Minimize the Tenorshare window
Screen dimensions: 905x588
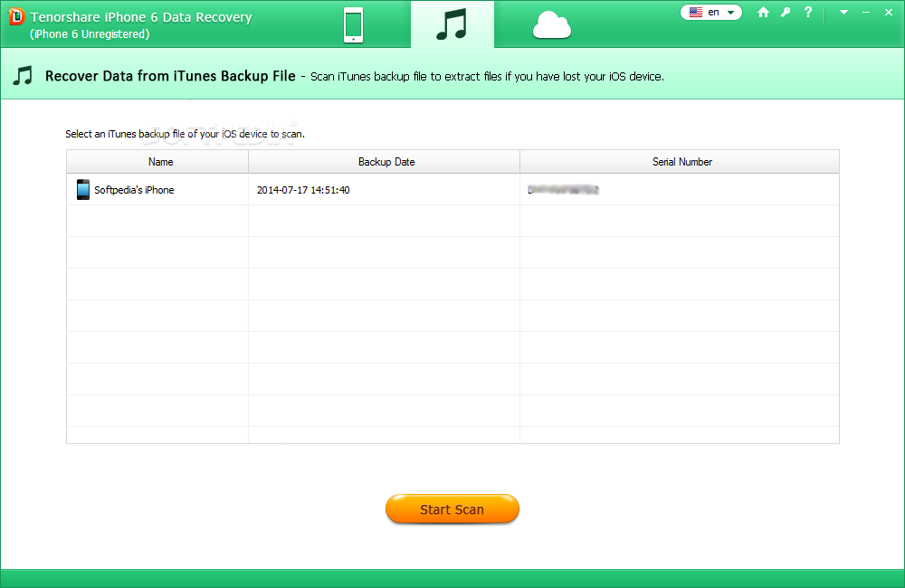pos(866,12)
